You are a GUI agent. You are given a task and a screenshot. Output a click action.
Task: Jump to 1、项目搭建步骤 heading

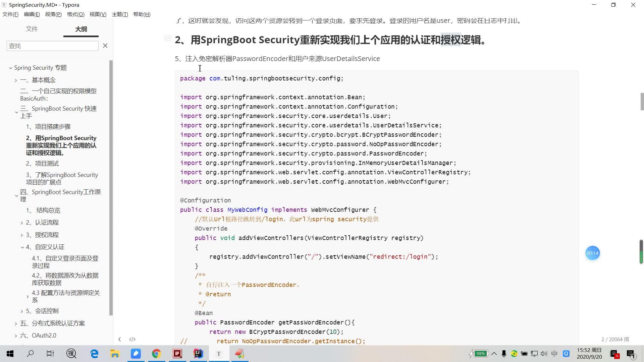pos(48,127)
